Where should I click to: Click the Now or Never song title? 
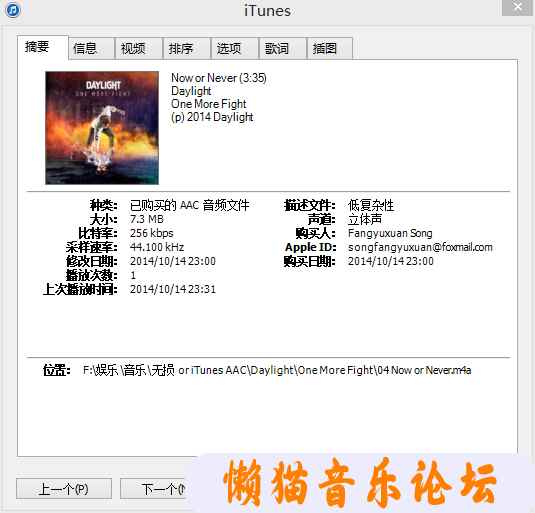tap(204, 78)
